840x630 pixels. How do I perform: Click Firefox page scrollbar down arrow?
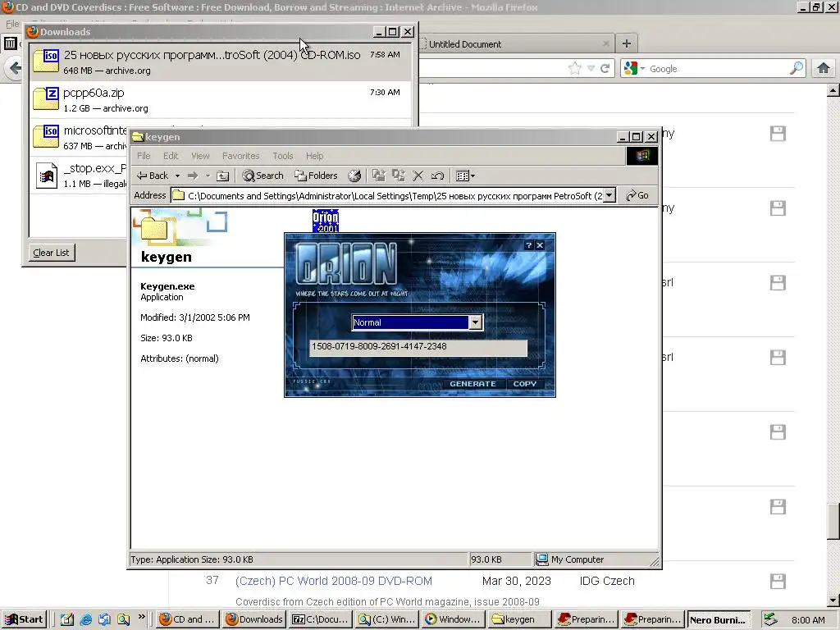833,600
